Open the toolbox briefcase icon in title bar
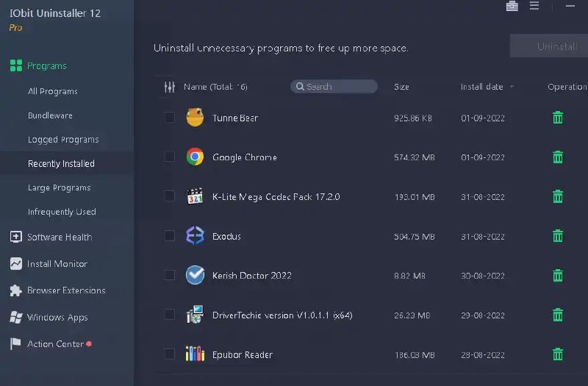 coord(512,6)
